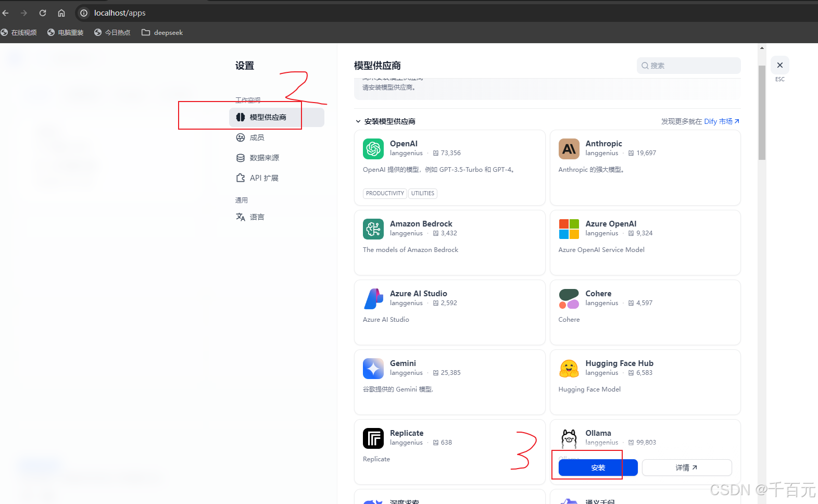Click the scrollbar up arrow
This screenshot has height=504, width=818.
coord(762,48)
